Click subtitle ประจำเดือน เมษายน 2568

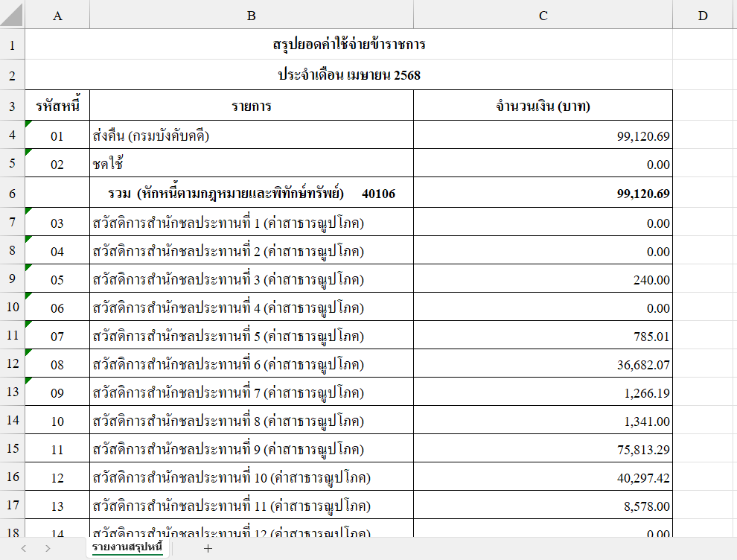348,74
